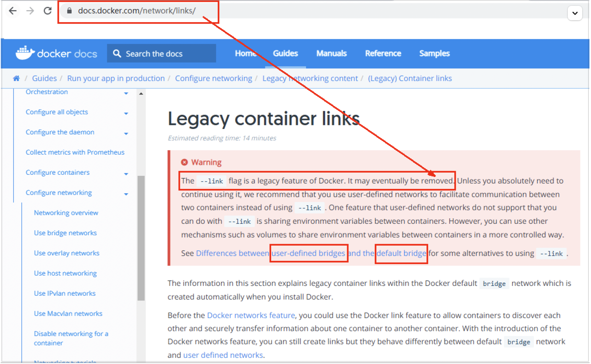Viewport: 591px width, 364px height.
Task: Click the Search the docs field
Action: (x=167, y=54)
